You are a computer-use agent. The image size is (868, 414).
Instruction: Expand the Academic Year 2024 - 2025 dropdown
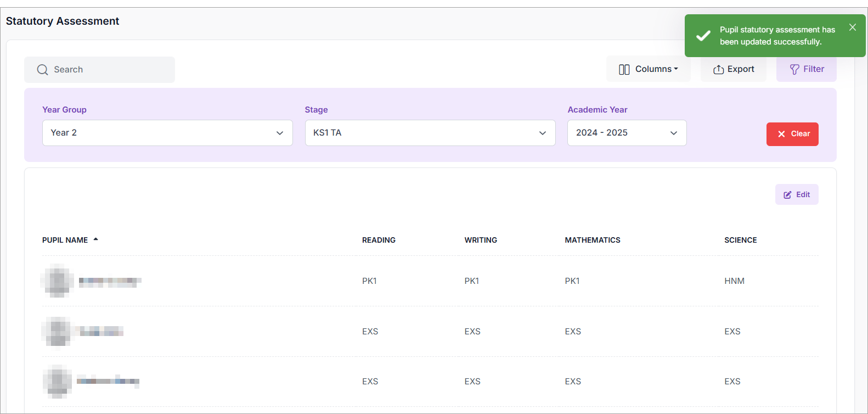(627, 133)
